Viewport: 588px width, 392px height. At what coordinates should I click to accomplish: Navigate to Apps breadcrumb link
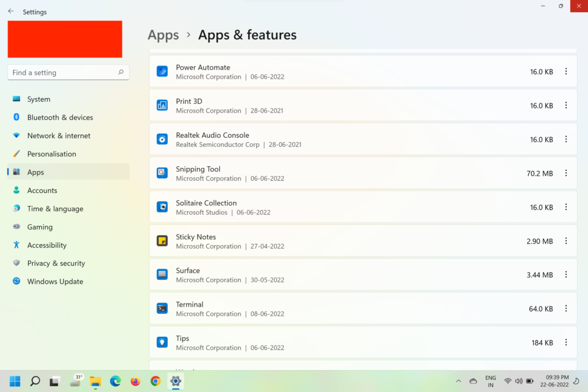click(163, 35)
